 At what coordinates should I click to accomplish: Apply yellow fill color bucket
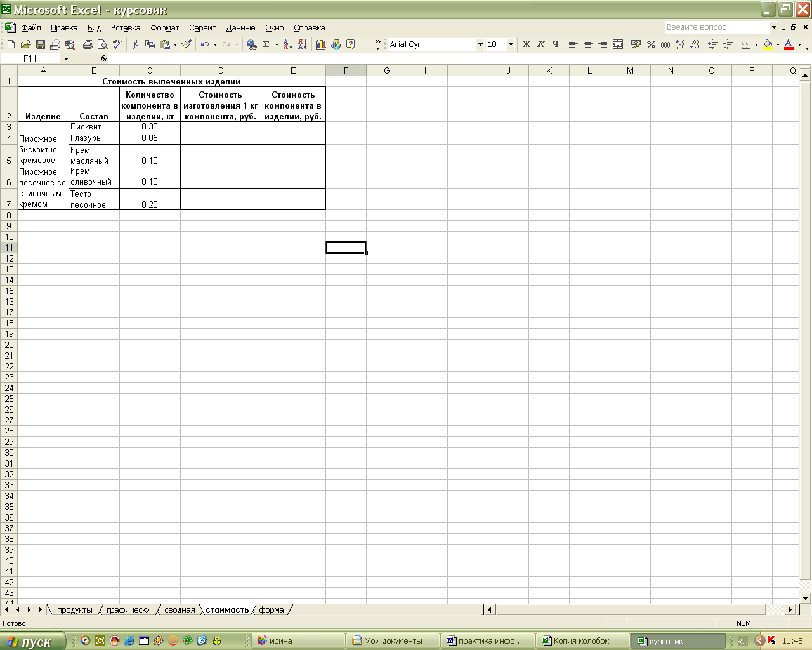(x=768, y=44)
